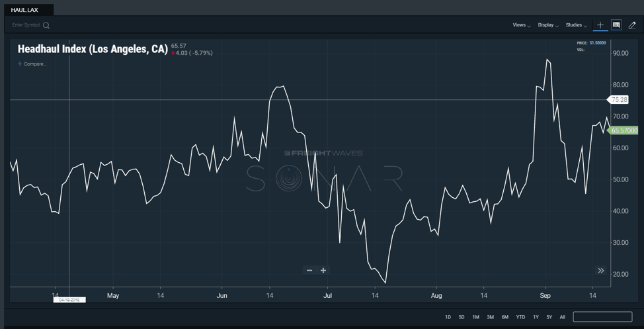Click the PRICE: 51.50000 readout
644x329 pixels.
pos(591,43)
